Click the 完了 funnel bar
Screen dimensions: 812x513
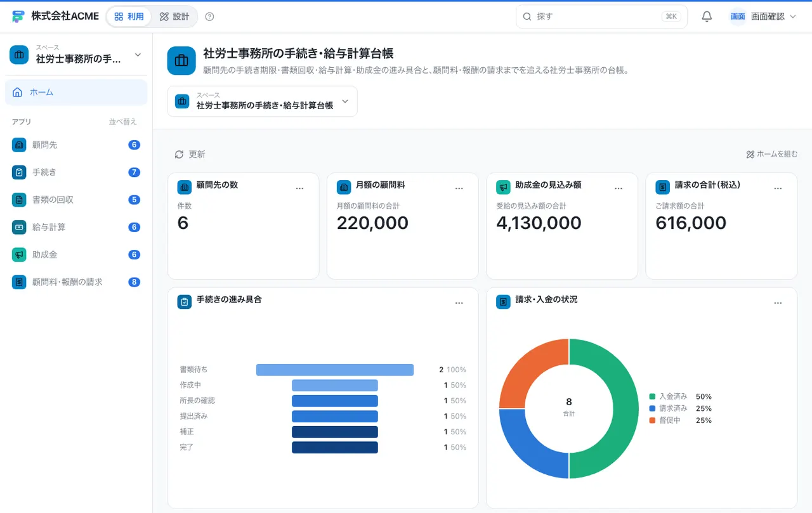[x=335, y=447]
